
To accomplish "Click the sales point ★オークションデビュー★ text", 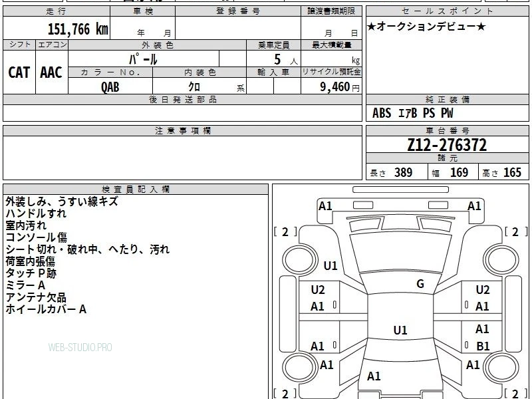I will tap(426, 27).
